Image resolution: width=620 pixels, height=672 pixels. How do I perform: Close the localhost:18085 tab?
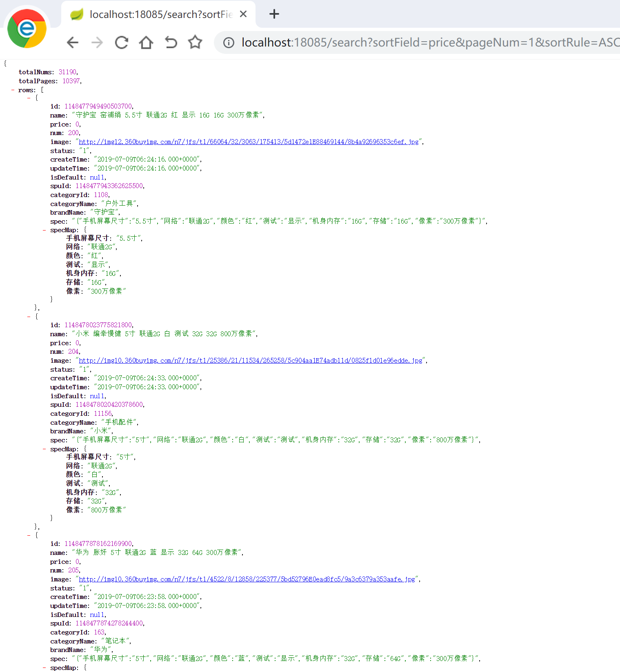click(243, 14)
